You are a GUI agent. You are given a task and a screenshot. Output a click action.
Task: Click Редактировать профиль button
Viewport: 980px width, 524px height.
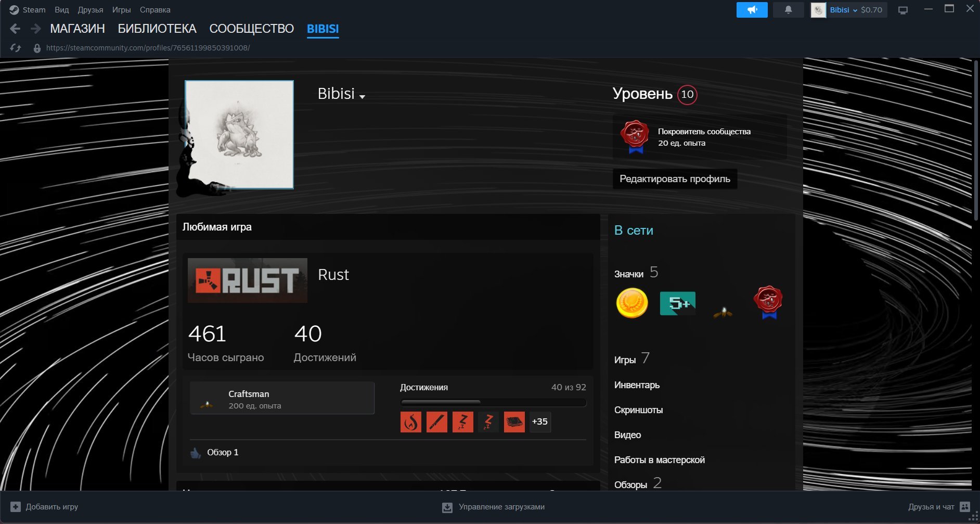[675, 179]
